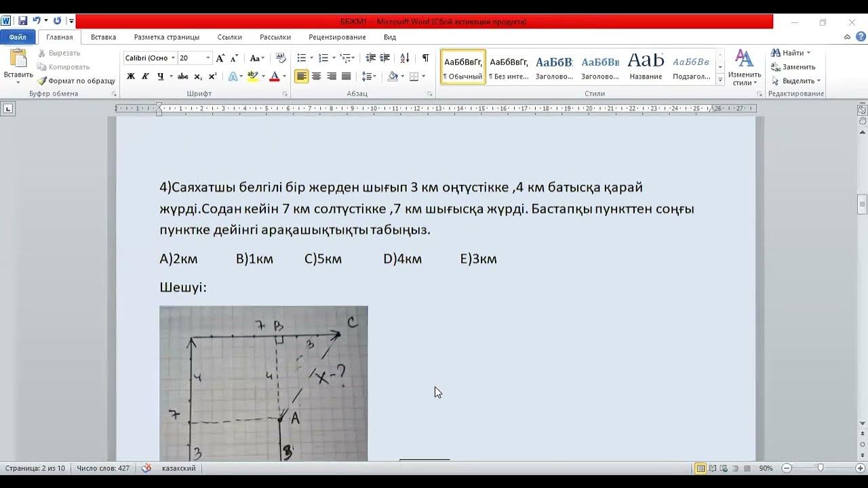
Task: Apply the yellow text highlight
Action: pyautogui.click(x=252, y=77)
